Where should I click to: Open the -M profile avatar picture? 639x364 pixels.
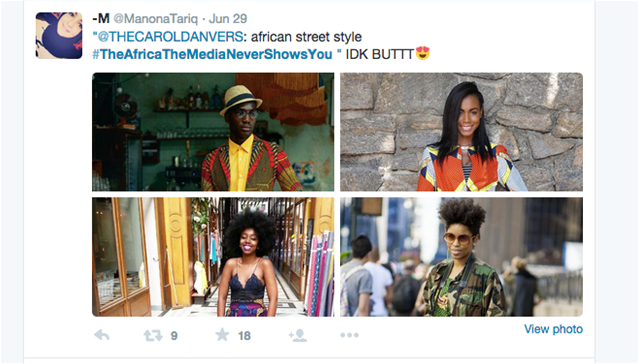point(59,36)
